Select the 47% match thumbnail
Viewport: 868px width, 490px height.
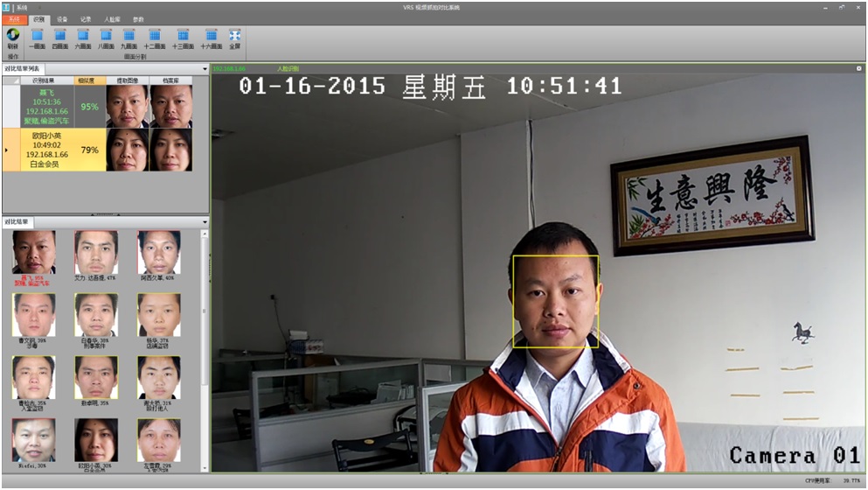click(96, 253)
